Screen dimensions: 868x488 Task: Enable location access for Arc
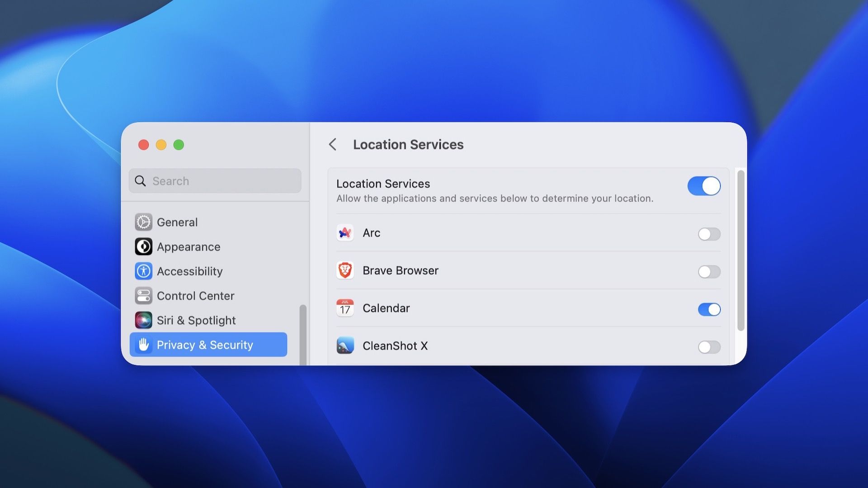pyautogui.click(x=709, y=234)
